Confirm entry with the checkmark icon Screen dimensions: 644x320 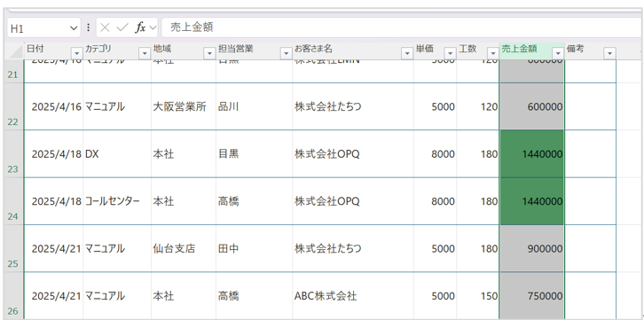coord(122,27)
